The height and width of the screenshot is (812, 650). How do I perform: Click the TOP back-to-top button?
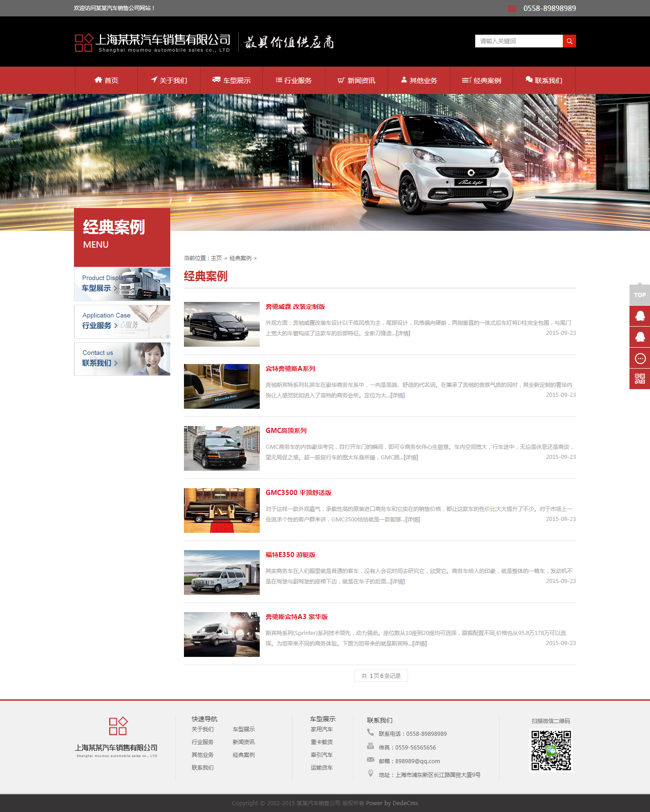tap(640, 295)
